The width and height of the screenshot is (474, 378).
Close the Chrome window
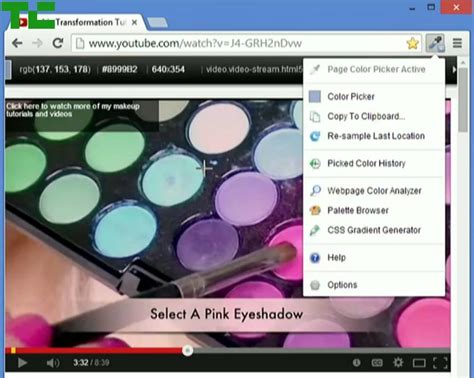point(456,7)
